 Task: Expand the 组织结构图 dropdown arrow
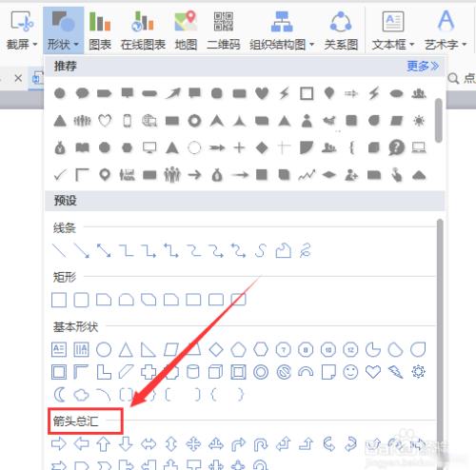[311, 45]
